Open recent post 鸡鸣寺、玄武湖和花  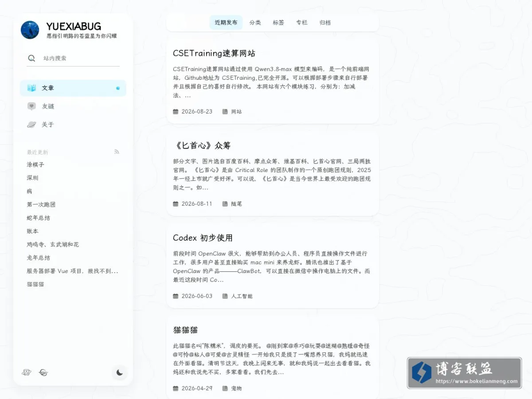point(53,244)
